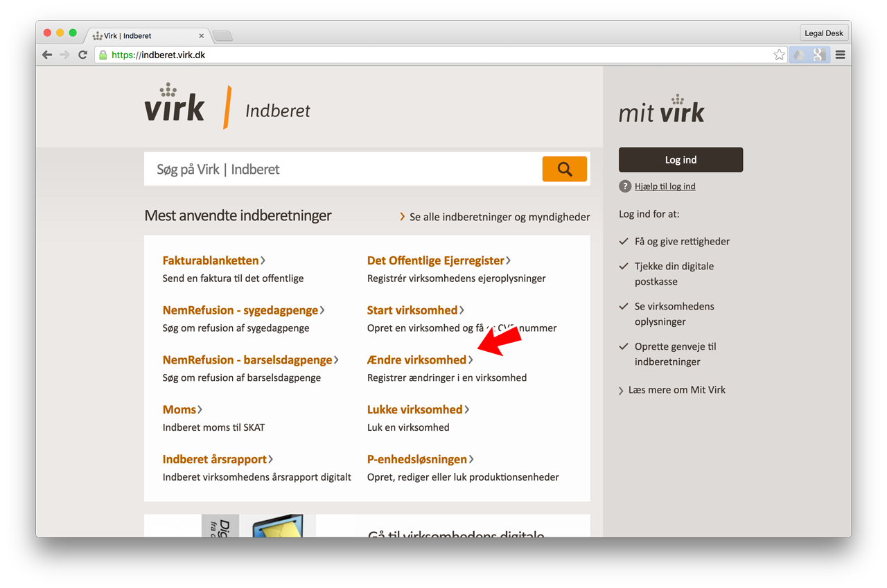
Task: Open the Chrome hamburger menu
Action: point(840,55)
